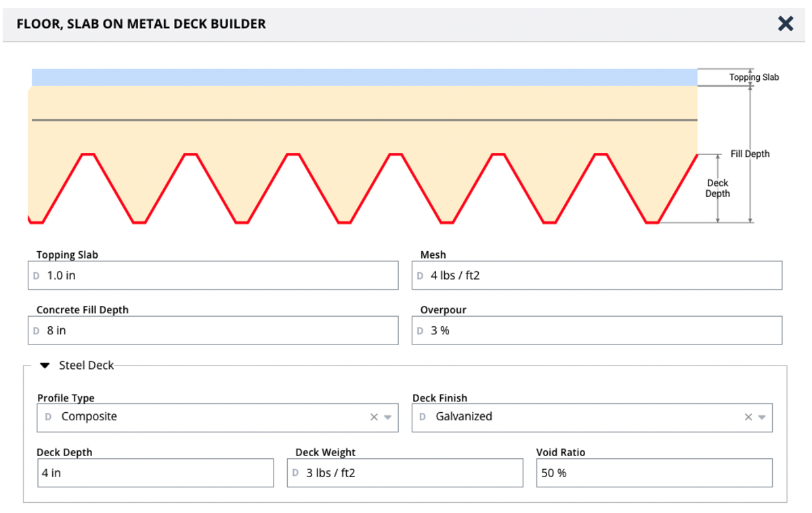Click into the Overpour percentage field
Viewport: 812px width, 513px height.
point(603,331)
